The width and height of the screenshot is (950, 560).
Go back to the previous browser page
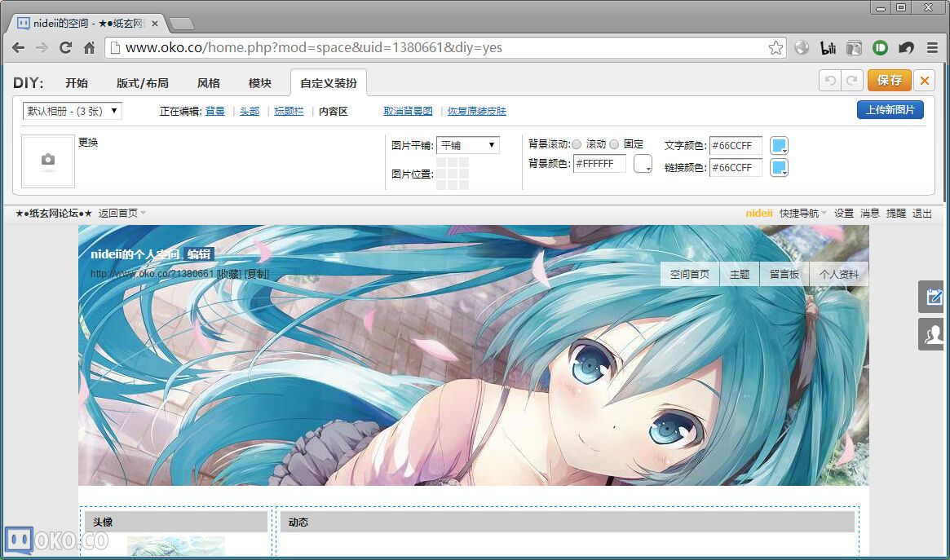click(x=18, y=48)
